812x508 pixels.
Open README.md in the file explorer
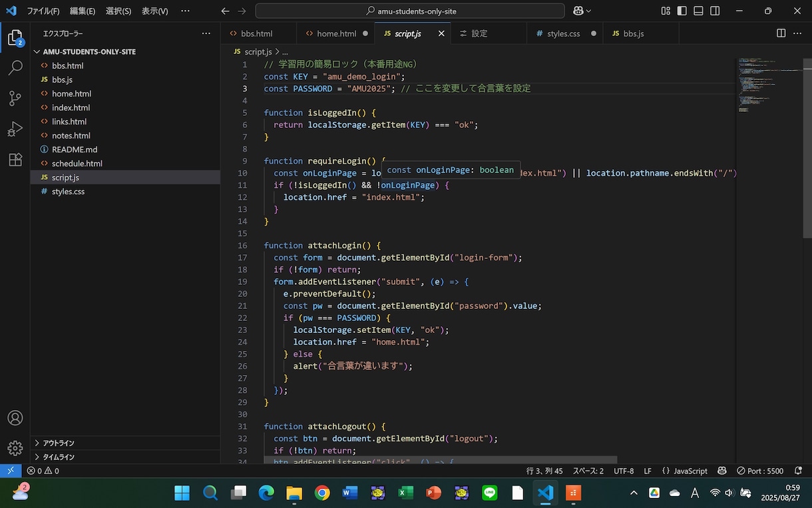[x=125, y=149]
